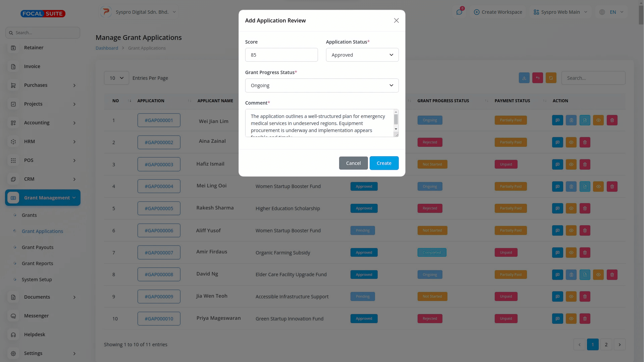Open the Grant Progress Status dropdown
The height and width of the screenshot is (362, 644).
tap(322, 85)
